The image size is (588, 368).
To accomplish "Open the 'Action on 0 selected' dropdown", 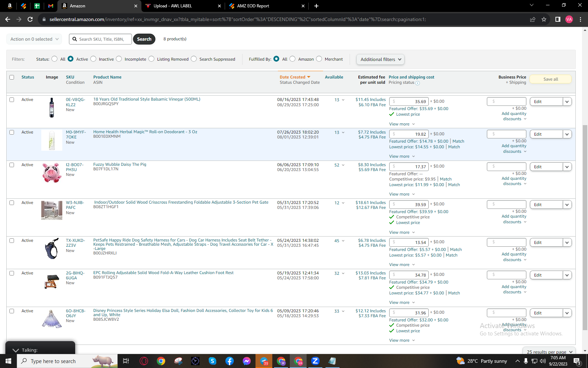I will point(34,39).
